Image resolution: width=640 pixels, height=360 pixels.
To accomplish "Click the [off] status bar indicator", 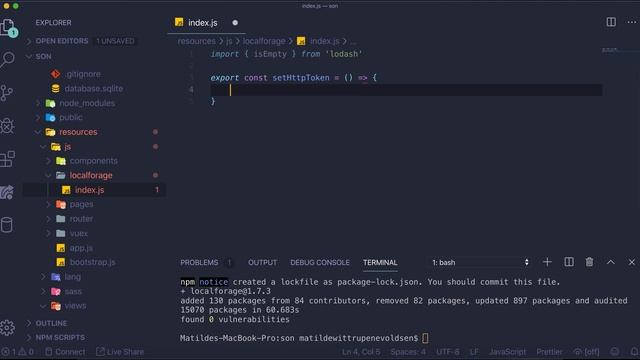I will (x=587, y=352).
